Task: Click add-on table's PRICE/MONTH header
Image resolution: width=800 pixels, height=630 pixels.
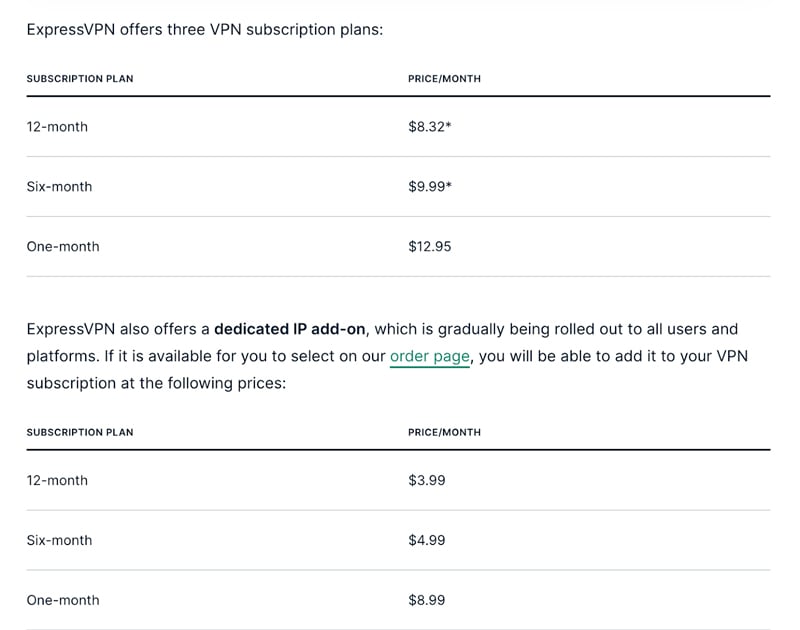Action: 444,433
